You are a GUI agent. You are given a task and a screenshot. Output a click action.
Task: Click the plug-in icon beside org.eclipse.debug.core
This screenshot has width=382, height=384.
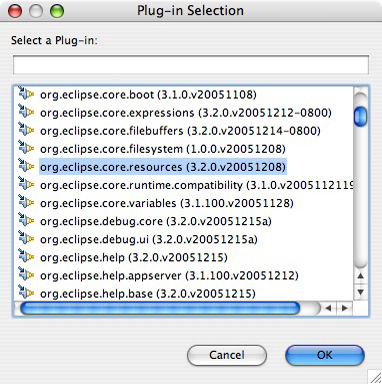click(26, 221)
